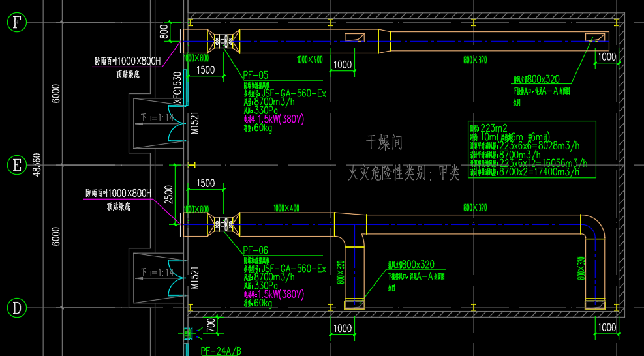
Task: Select the PF-24A/B label
Action: (x=221, y=351)
